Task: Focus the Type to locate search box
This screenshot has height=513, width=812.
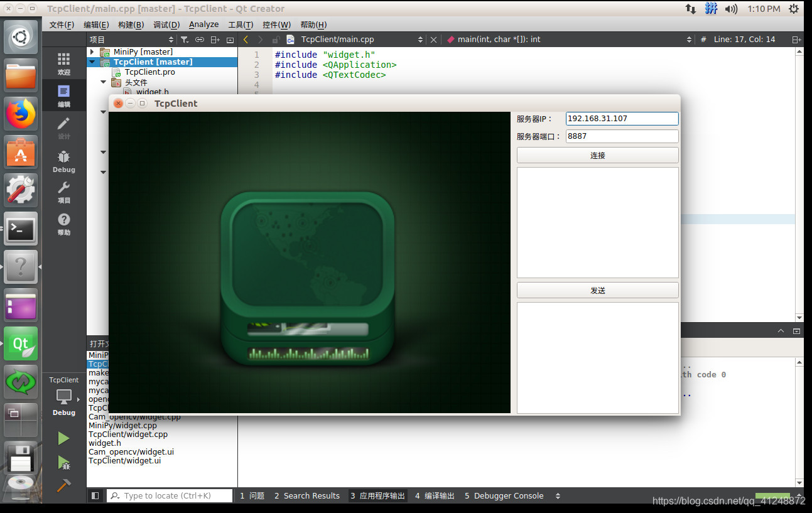Action: tap(170, 496)
